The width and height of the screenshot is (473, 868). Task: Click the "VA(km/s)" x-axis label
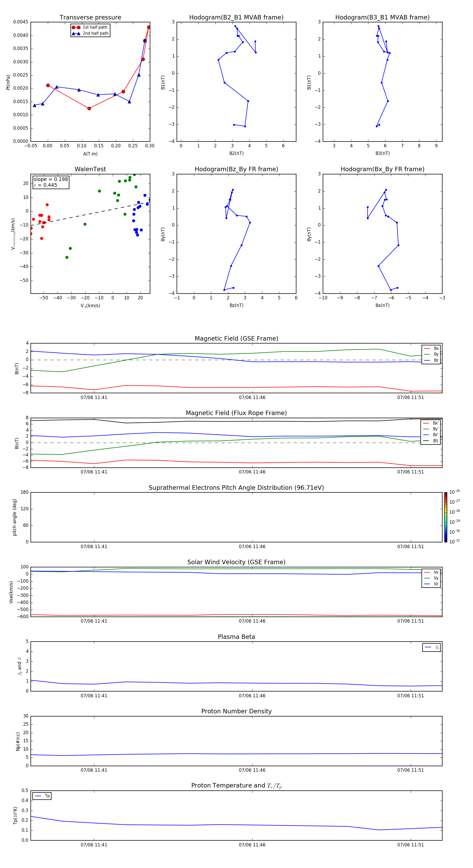90,306
